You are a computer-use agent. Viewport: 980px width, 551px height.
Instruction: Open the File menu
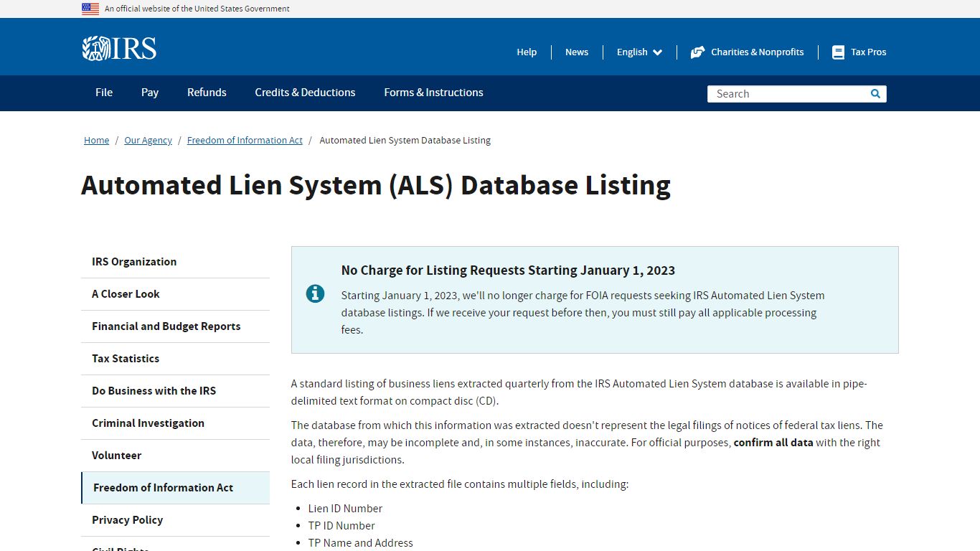pyautogui.click(x=104, y=93)
